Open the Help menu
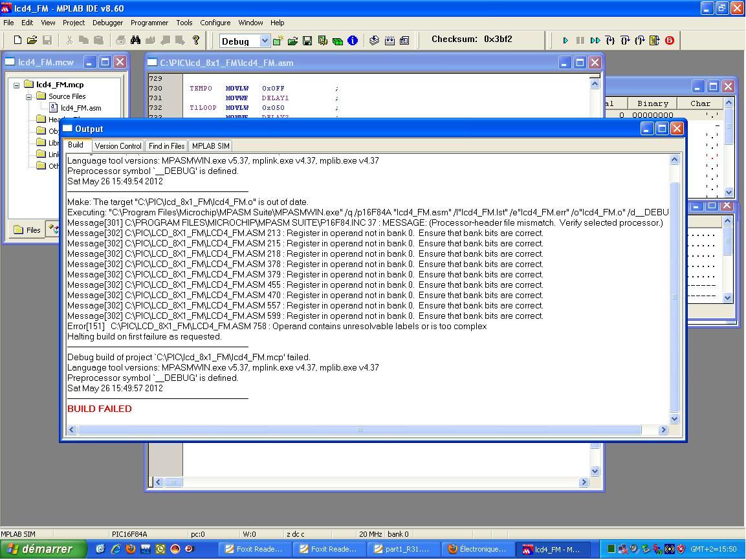The height and width of the screenshot is (560, 746). 277,23
